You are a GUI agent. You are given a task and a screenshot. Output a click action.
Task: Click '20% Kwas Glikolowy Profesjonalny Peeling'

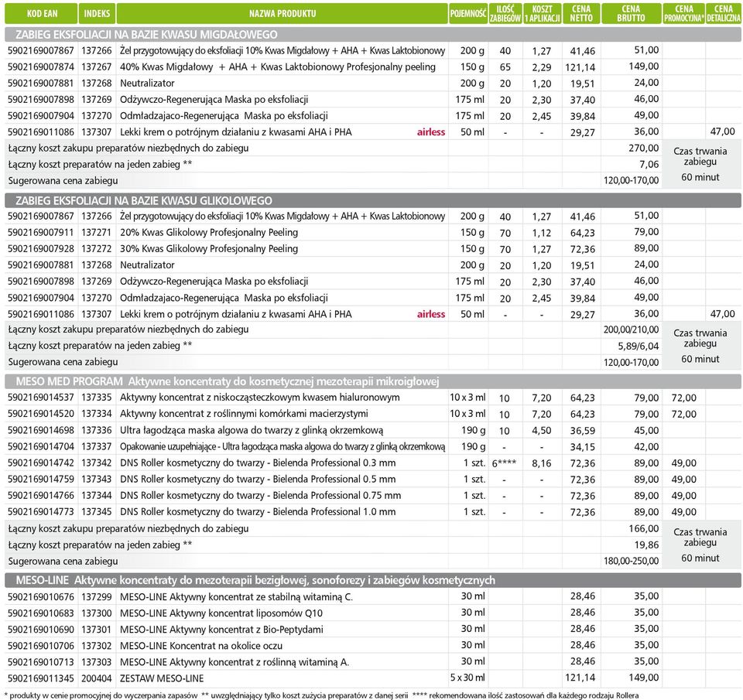tap(209, 233)
